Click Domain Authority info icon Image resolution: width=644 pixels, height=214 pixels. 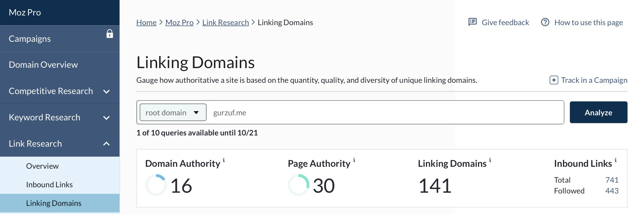(x=224, y=160)
